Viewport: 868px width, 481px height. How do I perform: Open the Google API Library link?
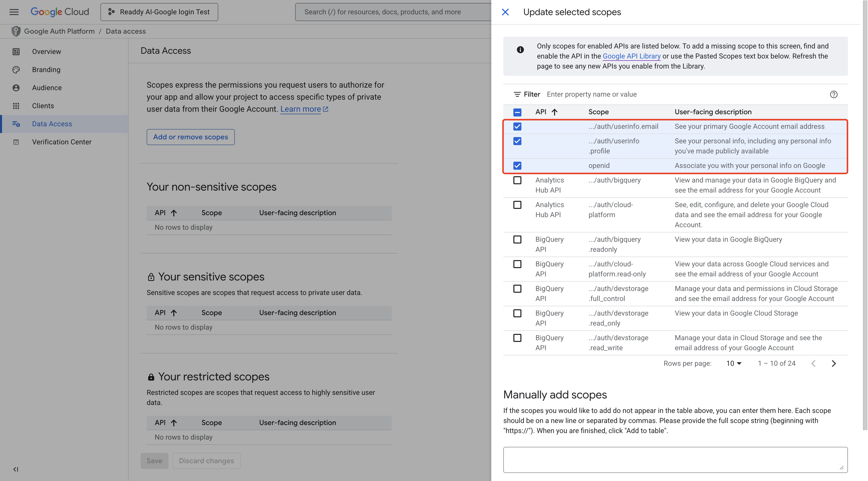[x=631, y=56]
